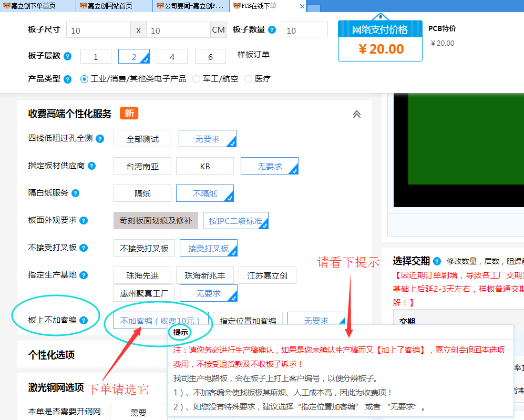Click help icon beside 板子层数
Screen dimensions: 524x420
click(67, 56)
